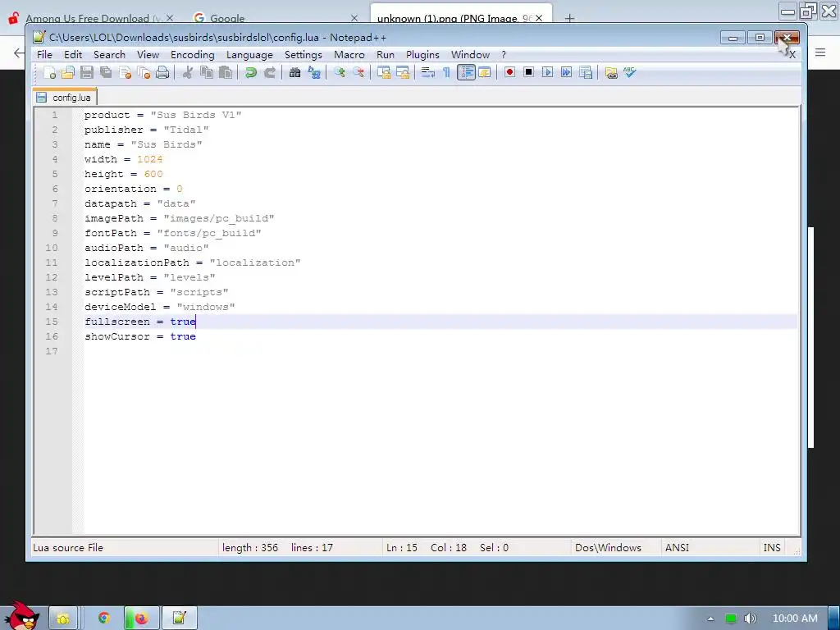Click the Close document toolbar icon
The height and width of the screenshot is (630, 840).
[125, 72]
